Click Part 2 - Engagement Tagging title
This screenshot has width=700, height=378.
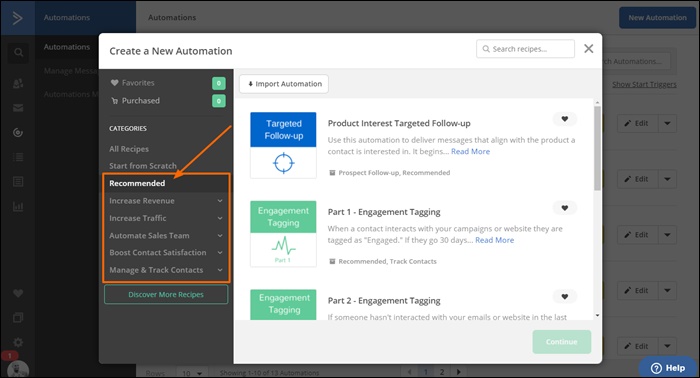384,301
